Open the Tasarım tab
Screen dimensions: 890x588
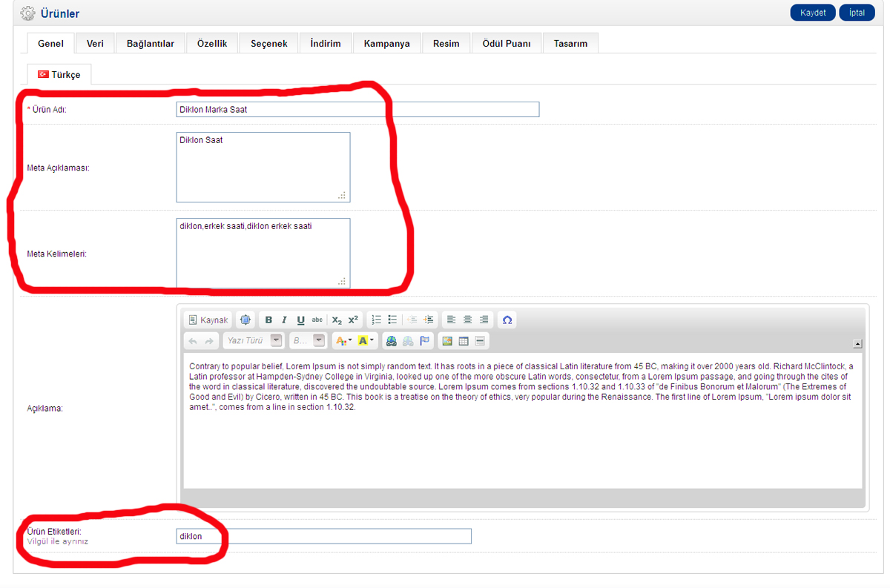coord(570,44)
